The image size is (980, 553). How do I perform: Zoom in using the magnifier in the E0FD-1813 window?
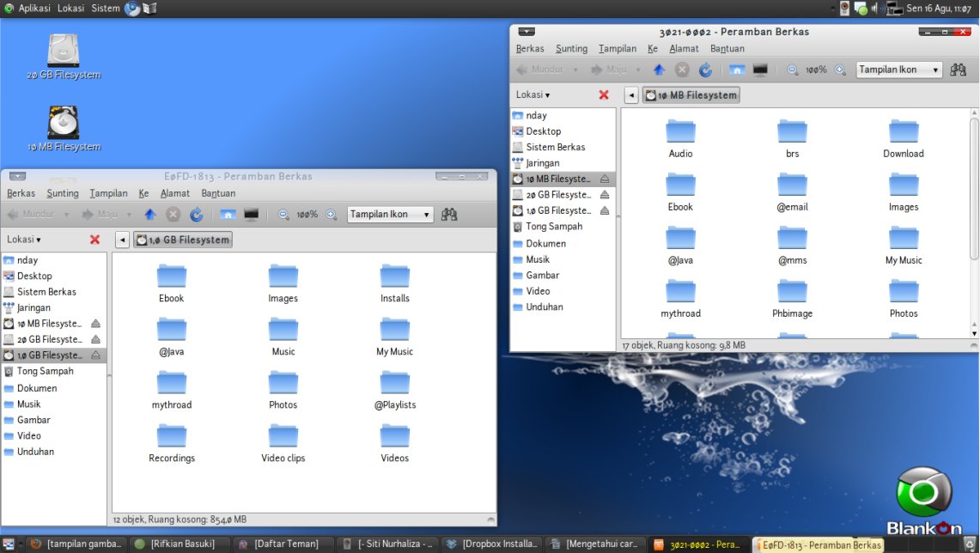click(x=332, y=215)
